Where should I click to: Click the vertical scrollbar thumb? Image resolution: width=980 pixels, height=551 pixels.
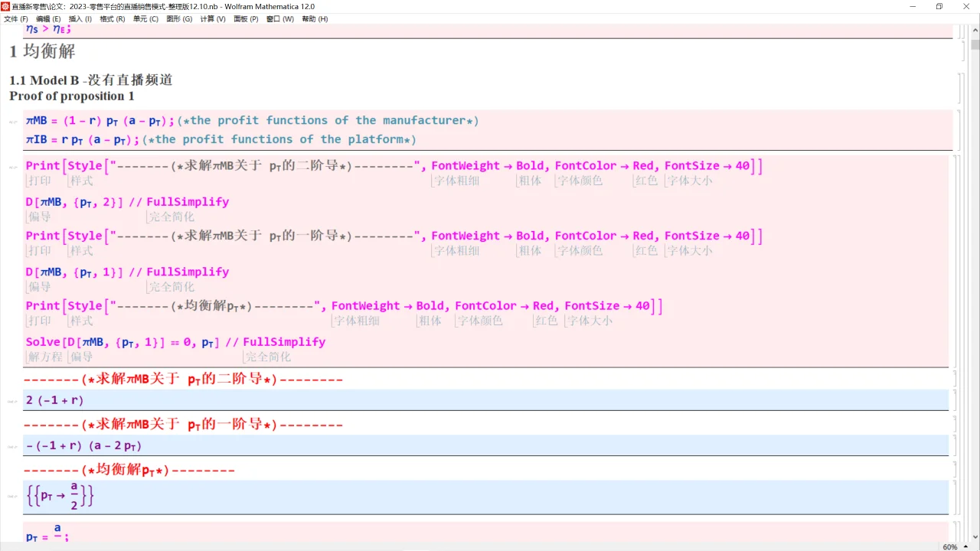click(x=975, y=44)
